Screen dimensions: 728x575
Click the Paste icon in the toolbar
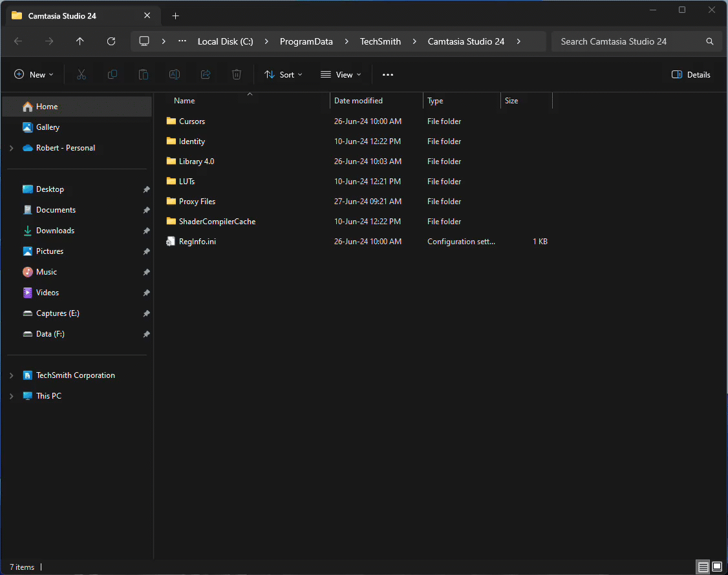[143, 74]
